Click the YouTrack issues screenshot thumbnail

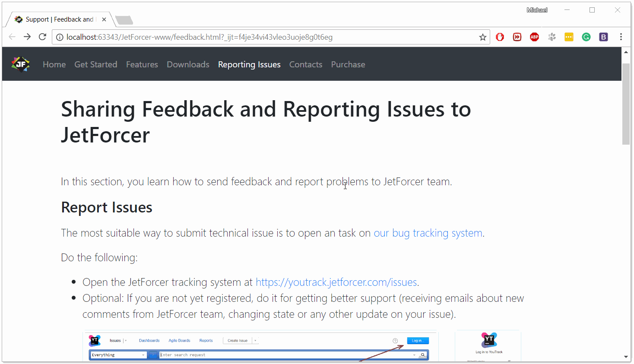pos(260,346)
